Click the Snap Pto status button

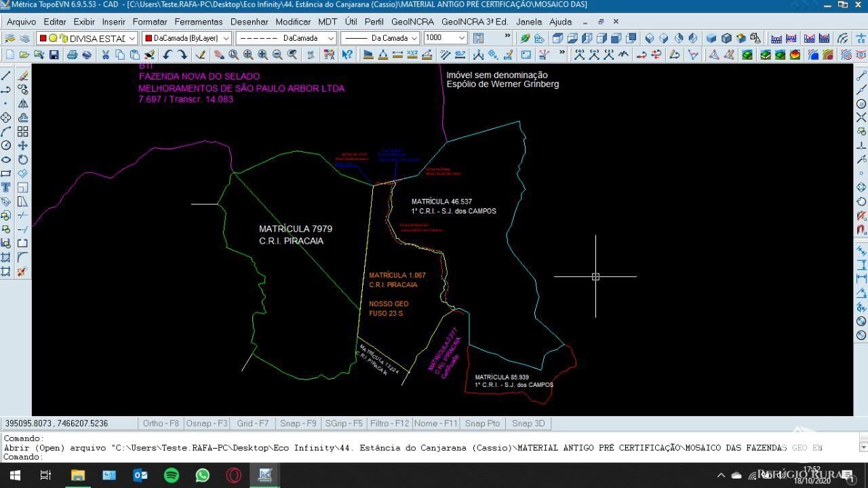click(482, 424)
